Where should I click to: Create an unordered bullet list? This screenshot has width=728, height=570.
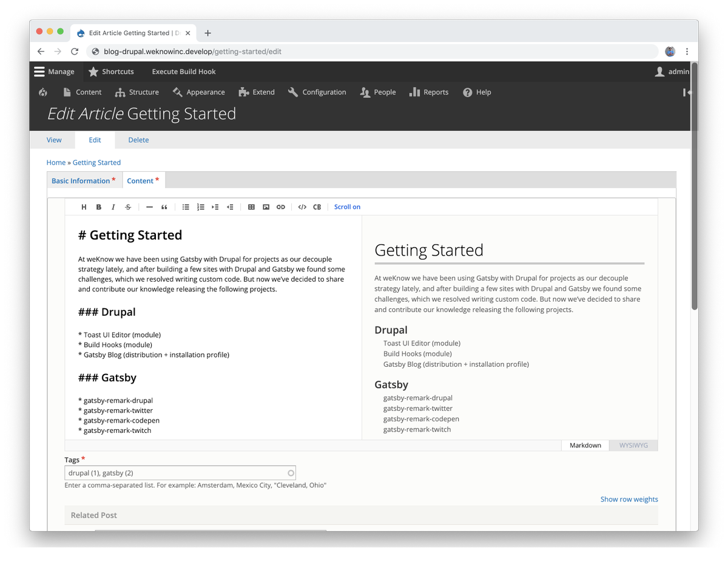click(186, 207)
